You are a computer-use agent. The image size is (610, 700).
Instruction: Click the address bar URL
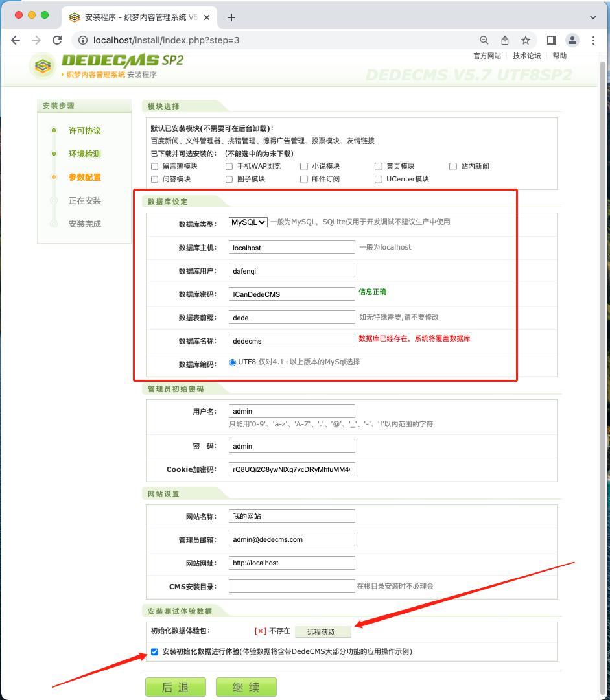point(166,40)
